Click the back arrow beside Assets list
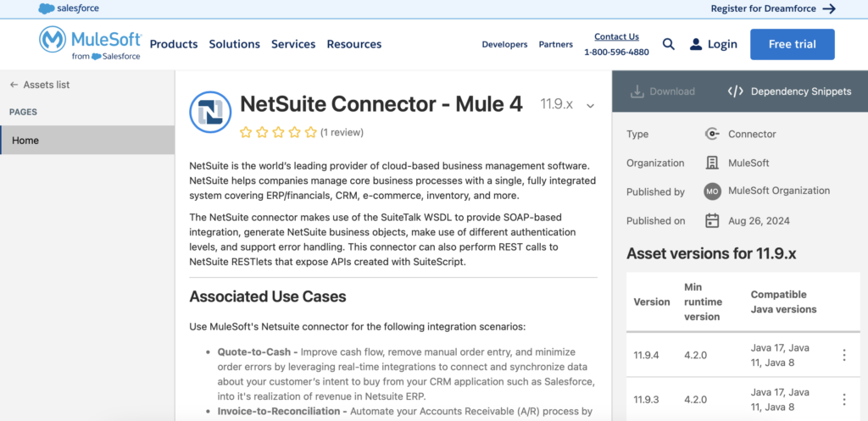Image resolution: width=868 pixels, height=421 pixels. (14, 85)
